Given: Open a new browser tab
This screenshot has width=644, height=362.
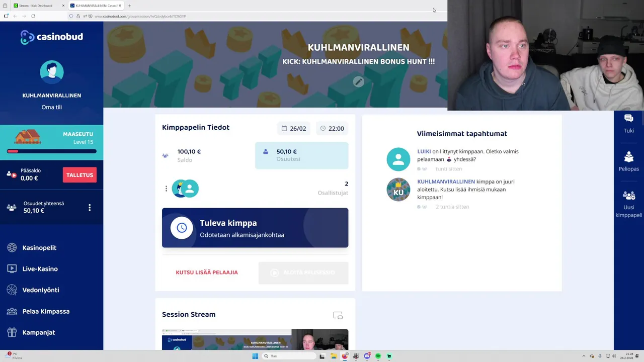Looking at the screenshot, I should coord(129,6).
